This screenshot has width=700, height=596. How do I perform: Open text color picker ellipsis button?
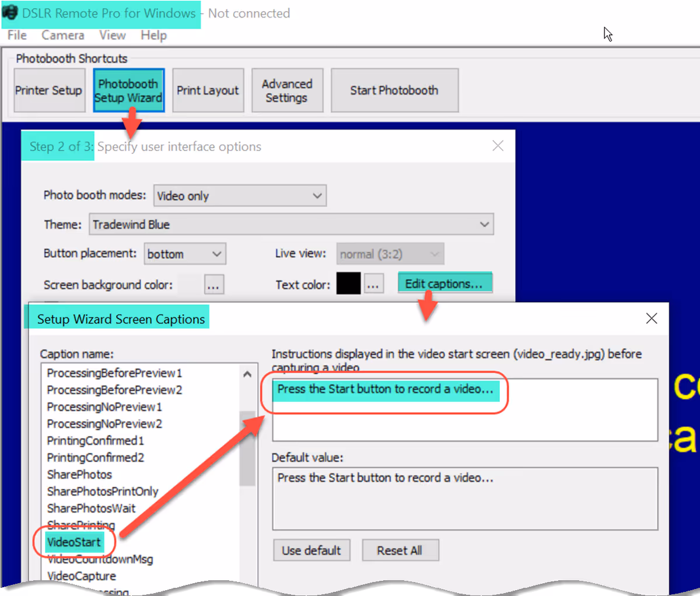pos(374,285)
